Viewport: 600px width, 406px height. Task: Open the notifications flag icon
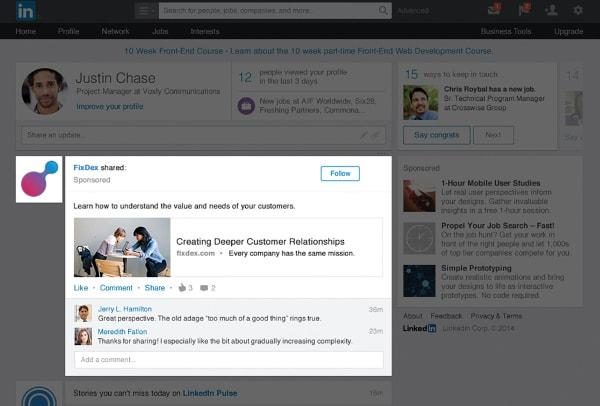coord(522,11)
